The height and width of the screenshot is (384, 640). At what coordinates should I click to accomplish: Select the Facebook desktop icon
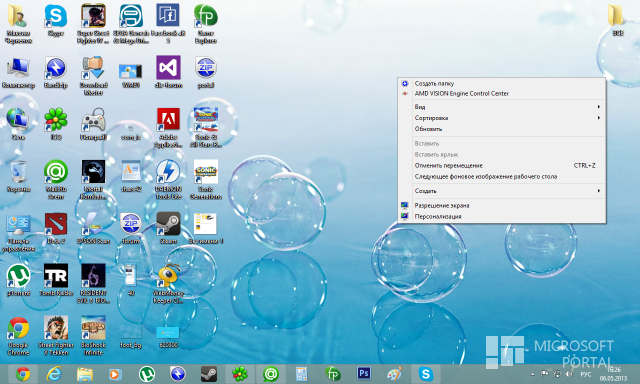point(168,24)
